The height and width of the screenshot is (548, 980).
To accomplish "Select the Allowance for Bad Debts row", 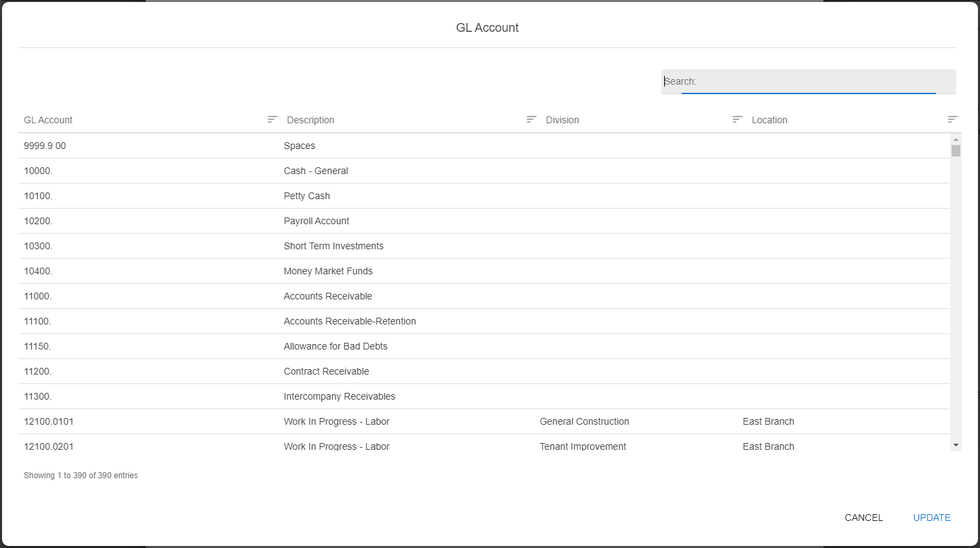I will tap(484, 346).
